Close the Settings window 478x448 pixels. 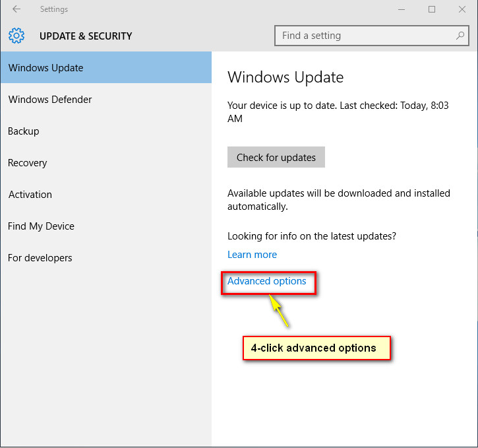coord(462,9)
